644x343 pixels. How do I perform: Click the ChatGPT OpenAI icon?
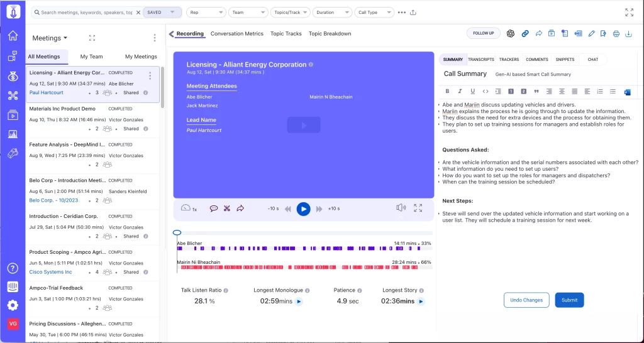point(511,34)
